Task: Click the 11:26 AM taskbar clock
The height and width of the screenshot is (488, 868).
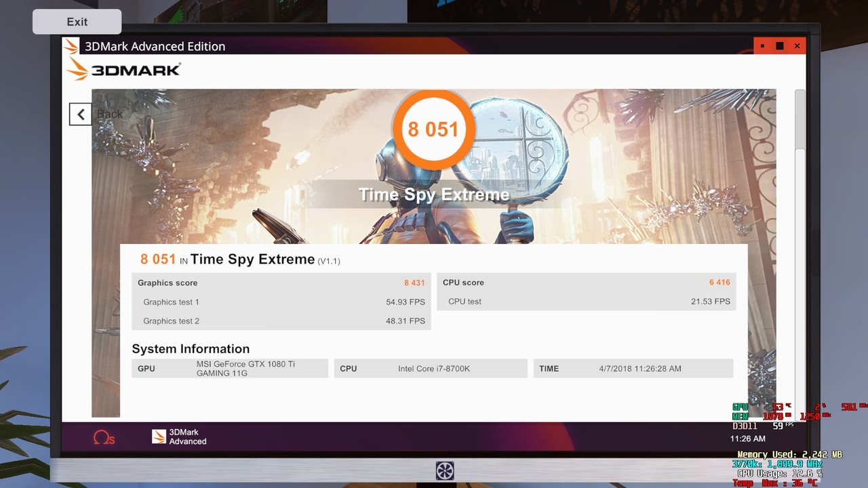Action: (x=748, y=439)
